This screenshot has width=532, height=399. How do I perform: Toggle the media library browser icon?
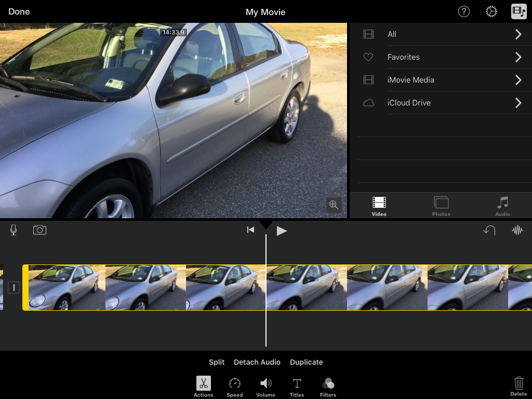pyautogui.click(x=518, y=11)
